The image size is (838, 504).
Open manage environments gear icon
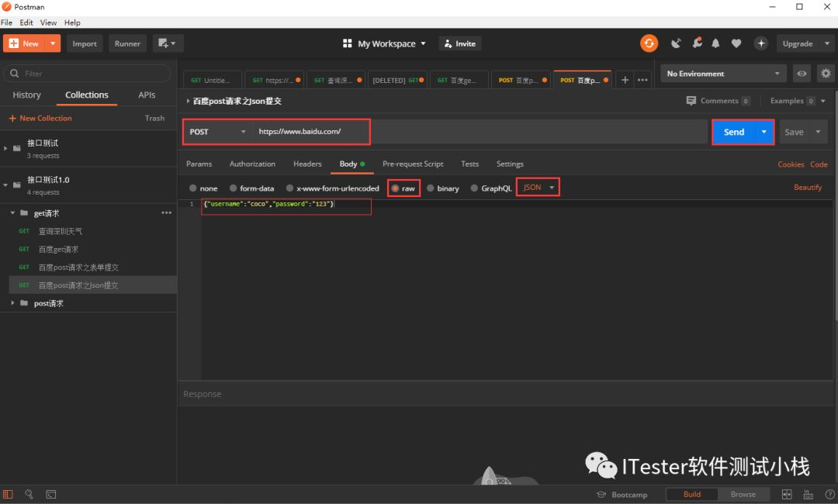tap(826, 74)
